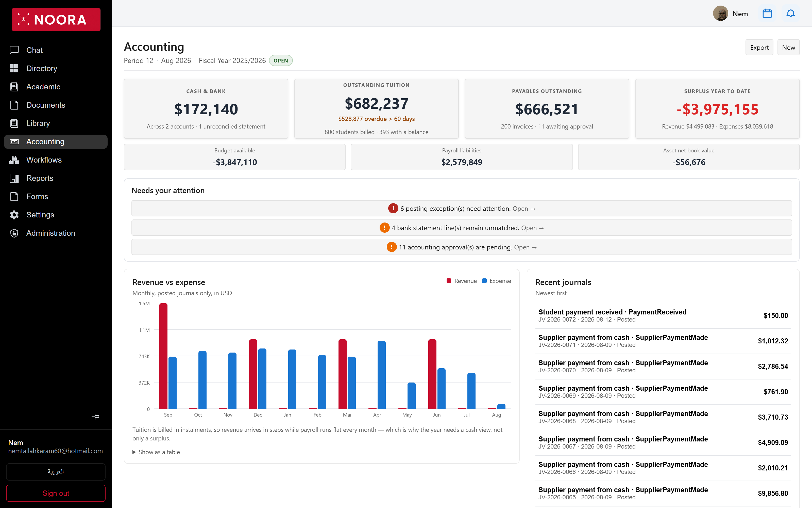The width and height of the screenshot is (812, 508).
Task: Open the calendar icon in header
Action: 767,13
